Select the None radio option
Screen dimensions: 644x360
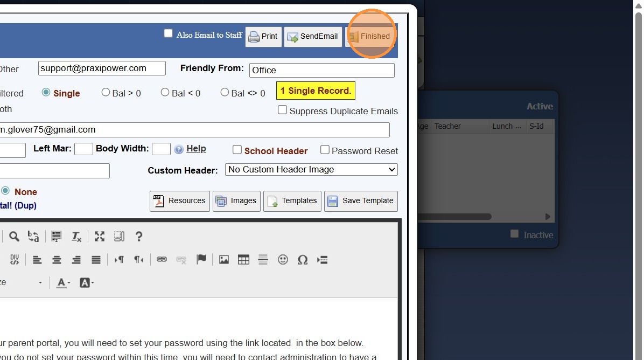pyautogui.click(x=5, y=191)
